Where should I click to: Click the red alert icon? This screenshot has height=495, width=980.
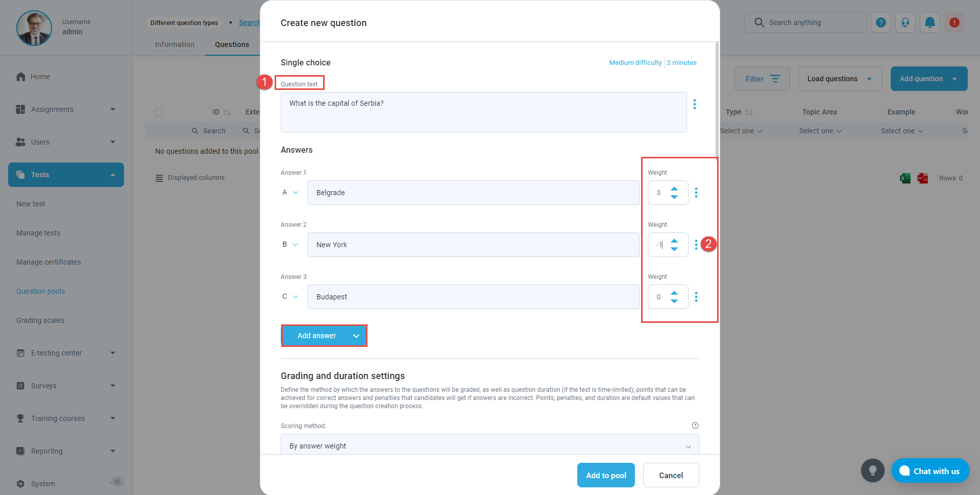click(954, 22)
